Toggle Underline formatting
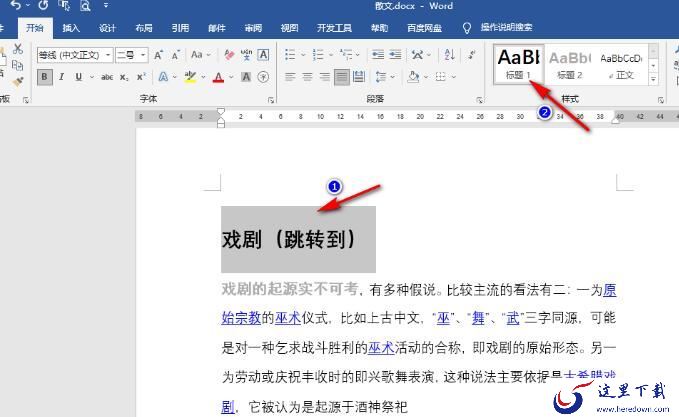Image resolution: width=679 pixels, height=417 pixels. click(x=78, y=77)
